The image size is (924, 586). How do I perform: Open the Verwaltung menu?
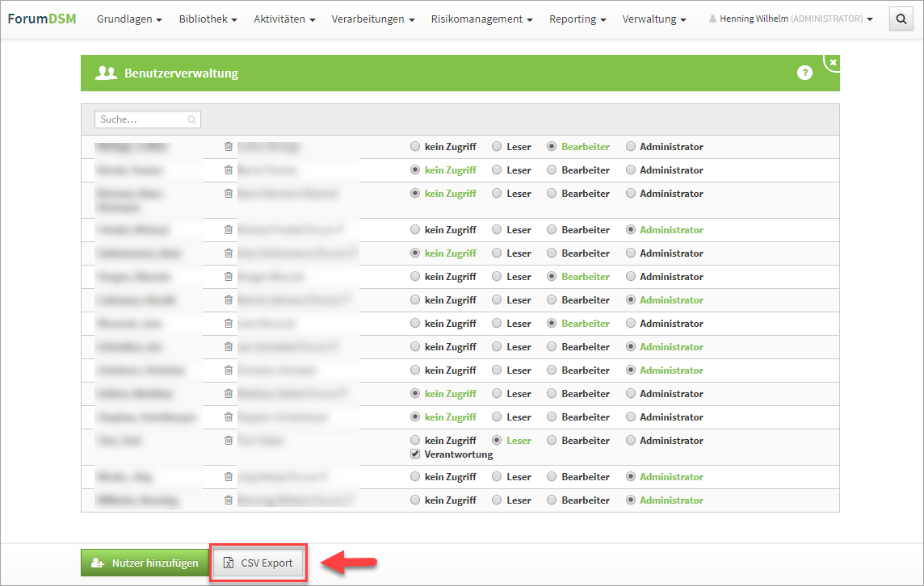point(654,19)
